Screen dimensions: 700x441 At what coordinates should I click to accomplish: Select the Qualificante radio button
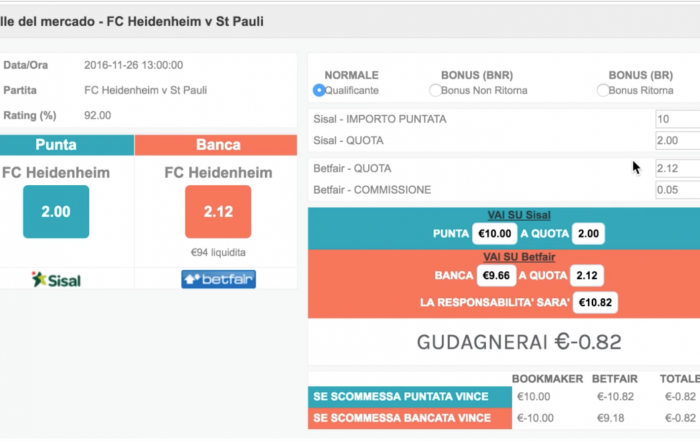tap(319, 90)
